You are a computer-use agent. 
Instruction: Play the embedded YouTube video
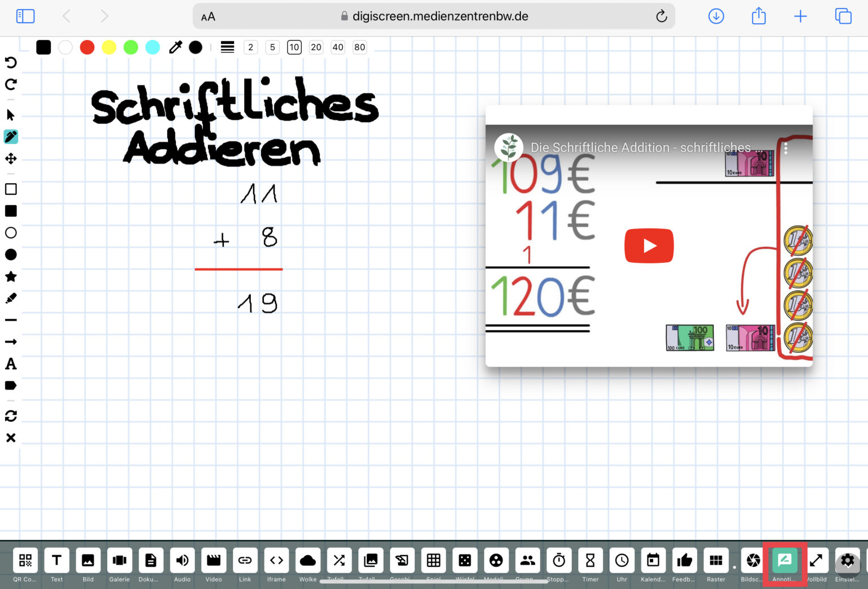(x=649, y=246)
